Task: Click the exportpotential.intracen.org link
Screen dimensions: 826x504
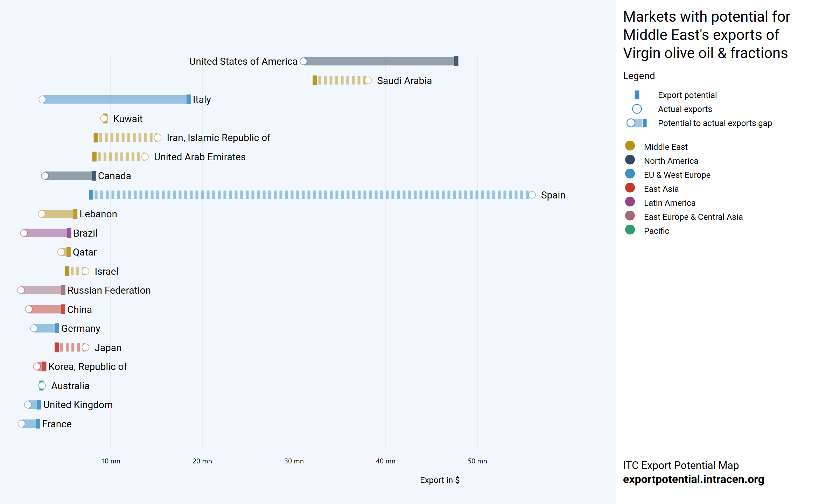Action: point(693,479)
